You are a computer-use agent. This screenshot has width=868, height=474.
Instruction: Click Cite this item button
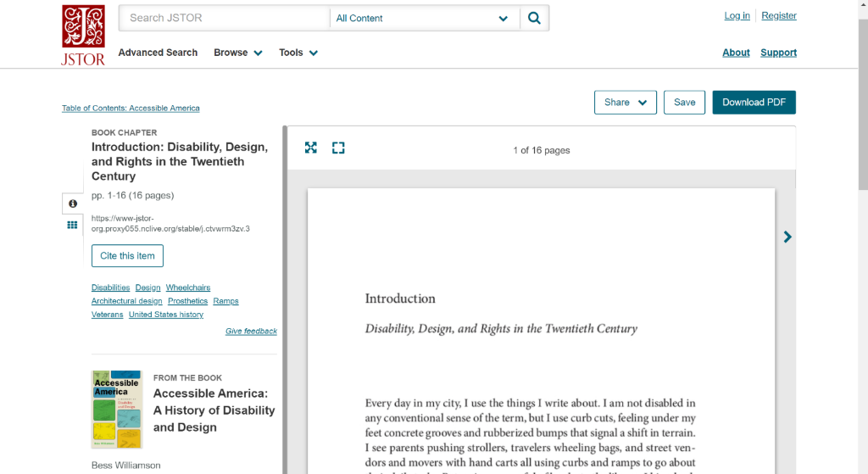(127, 256)
